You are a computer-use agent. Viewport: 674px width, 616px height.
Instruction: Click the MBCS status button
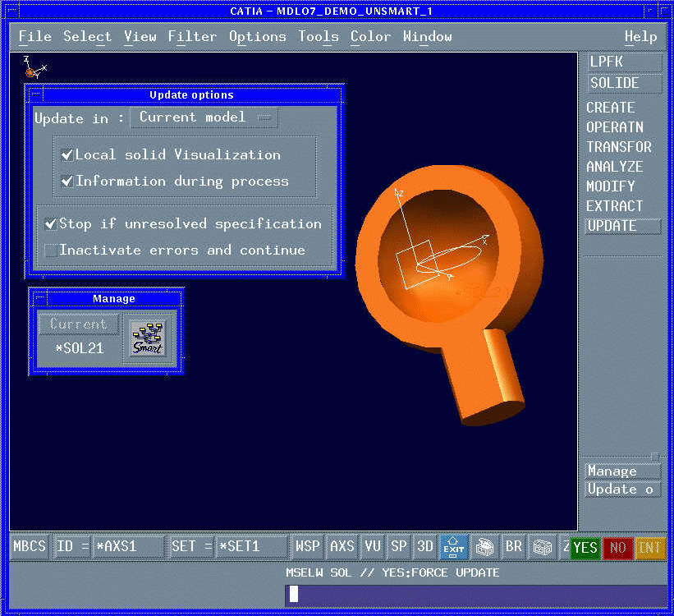(x=30, y=547)
